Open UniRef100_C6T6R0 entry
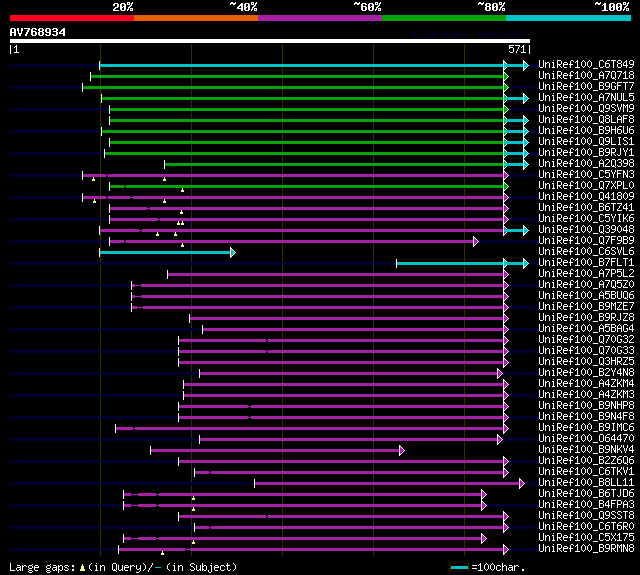Image resolution: width=640 pixels, height=575 pixels. click(x=586, y=527)
